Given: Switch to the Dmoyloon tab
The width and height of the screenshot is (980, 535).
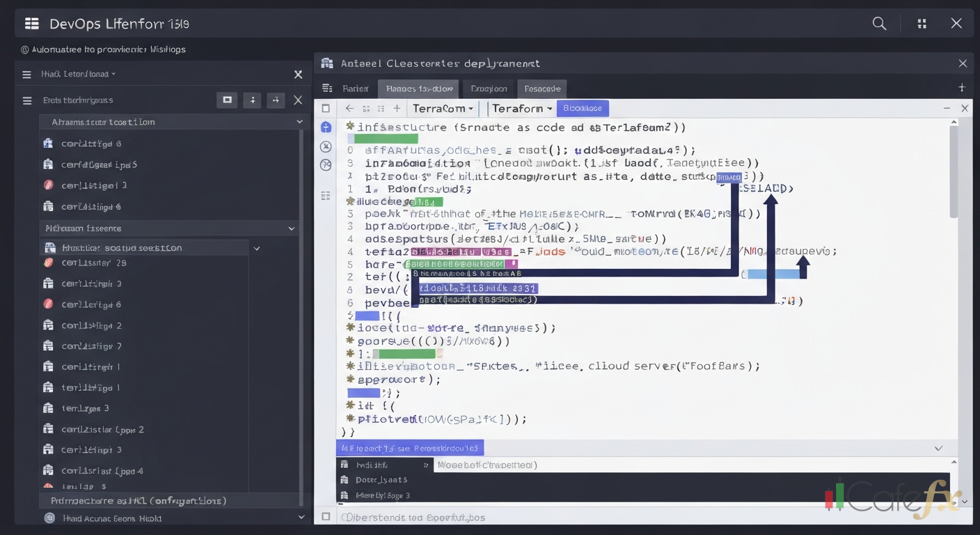Looking at the screenshot, I should coord(488,88).
